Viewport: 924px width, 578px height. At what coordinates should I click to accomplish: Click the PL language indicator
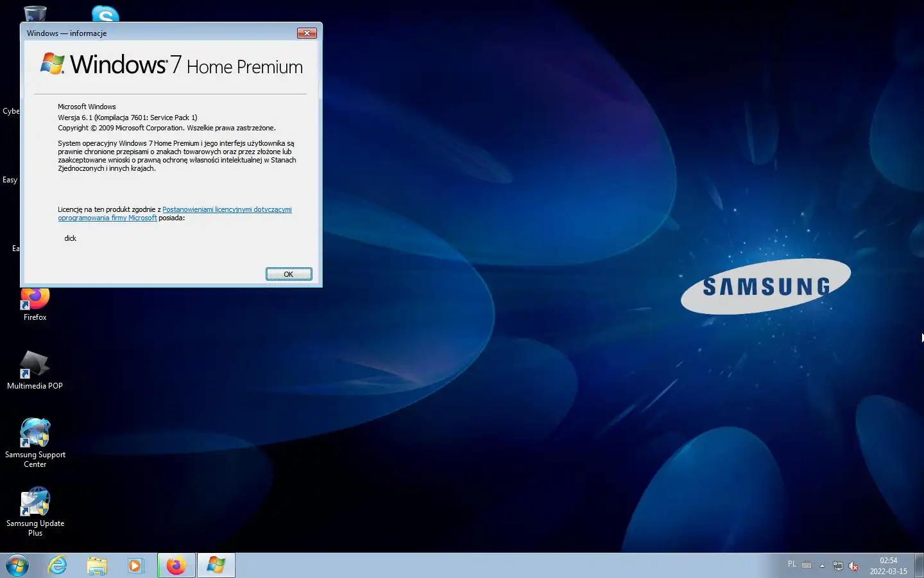(792, 565)
